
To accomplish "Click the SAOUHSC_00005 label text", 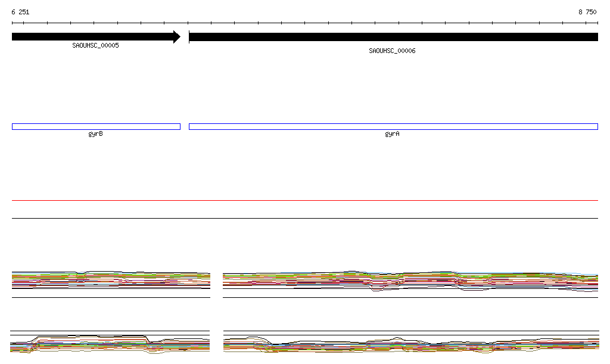I will click(x=96, y=45).
